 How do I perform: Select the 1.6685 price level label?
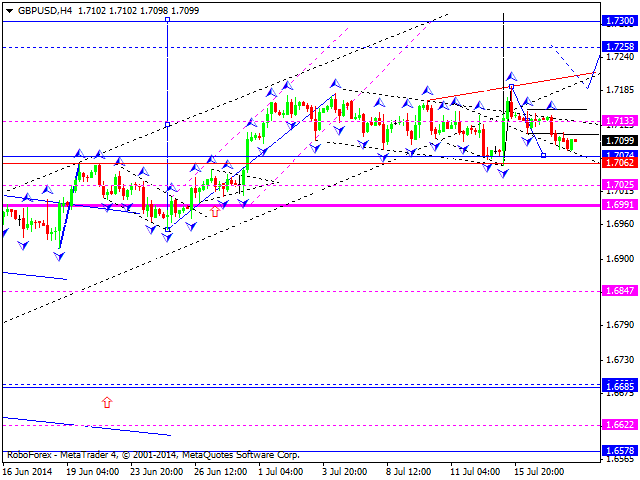point(617,385)
